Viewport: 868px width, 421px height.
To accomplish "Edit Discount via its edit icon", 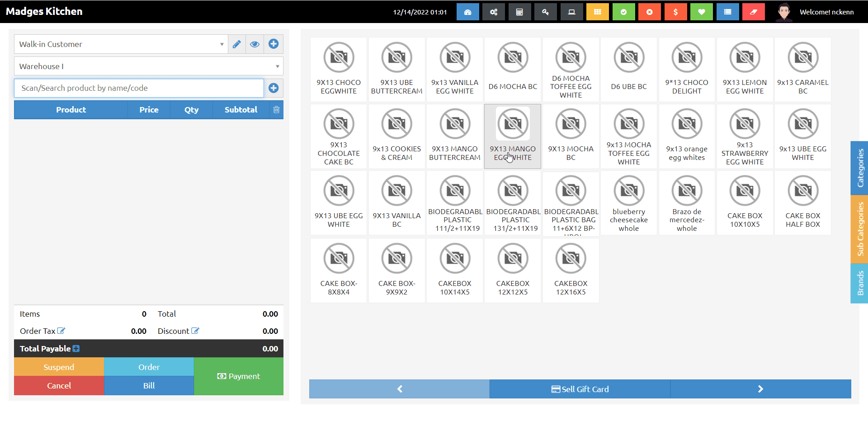I will pyautogui.click(x=195, y=331).
